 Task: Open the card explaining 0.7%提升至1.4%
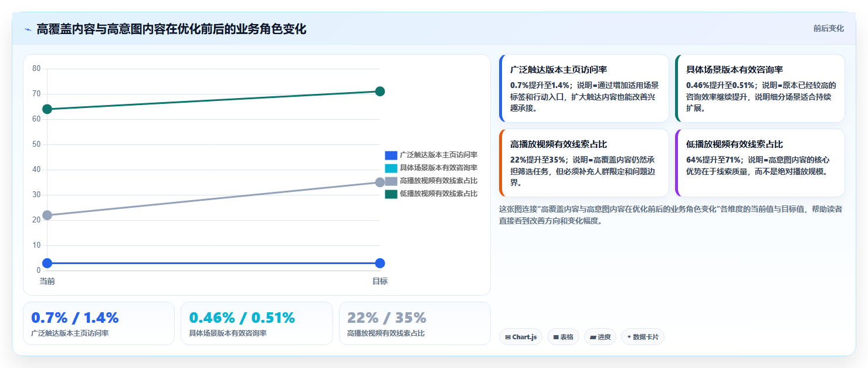tap(584, 89)
